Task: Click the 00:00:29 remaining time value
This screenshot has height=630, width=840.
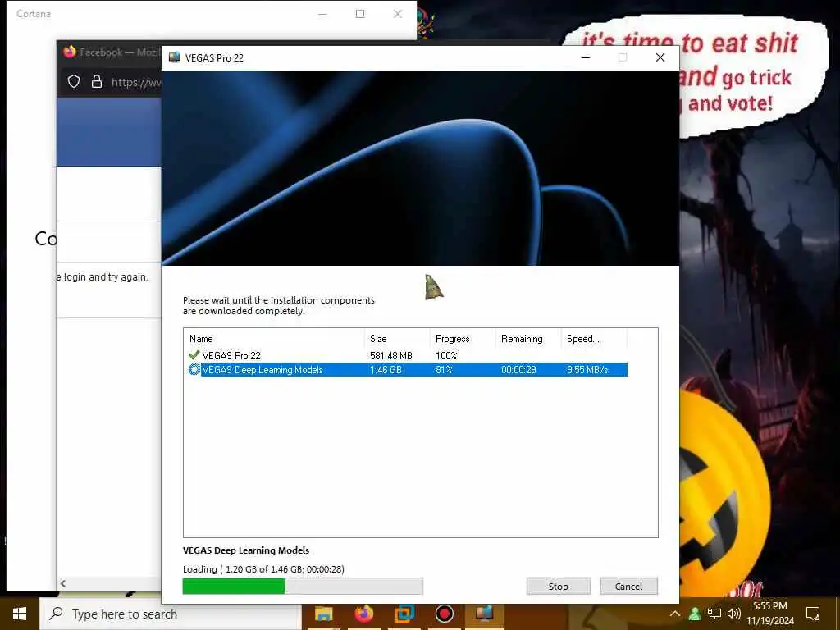Action: click(x=518, y=370)
